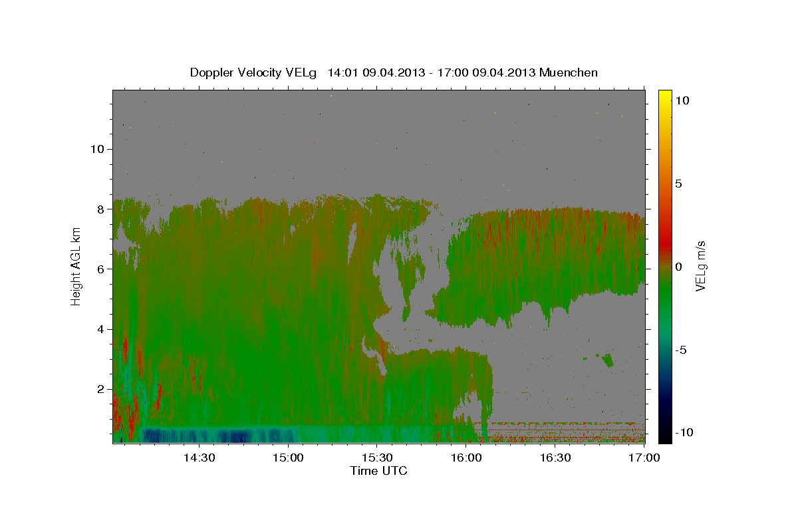
Task: Click the colorbar value -5 label
Action: (680, 350)
